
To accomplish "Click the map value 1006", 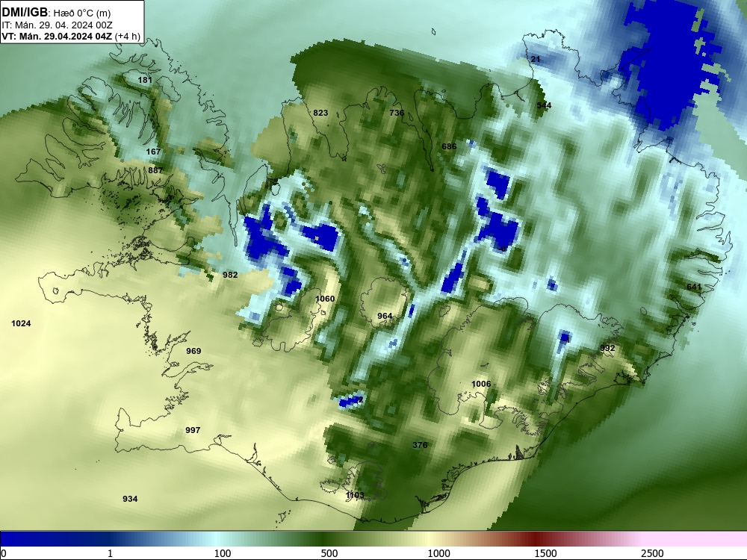I will coord(481,384).
